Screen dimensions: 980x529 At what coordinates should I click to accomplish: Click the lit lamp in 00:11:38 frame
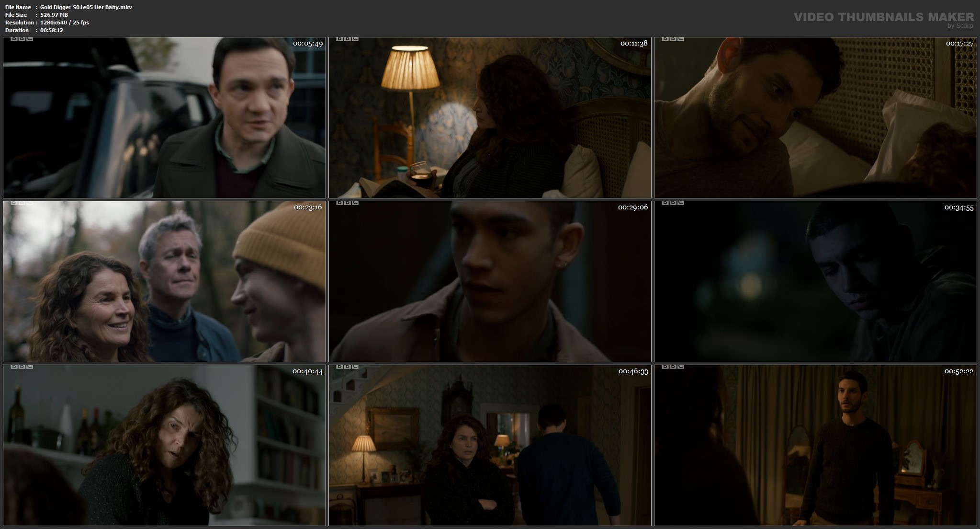pyautogui.click(x=411, y=67)
